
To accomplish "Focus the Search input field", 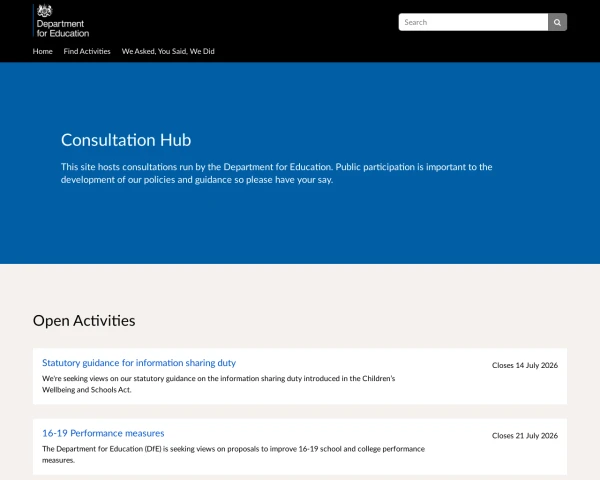I will [x=473, y=22].
